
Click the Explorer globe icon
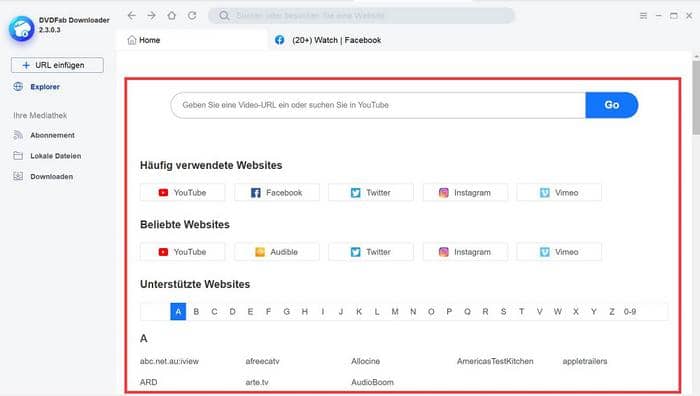coord(18,87)
